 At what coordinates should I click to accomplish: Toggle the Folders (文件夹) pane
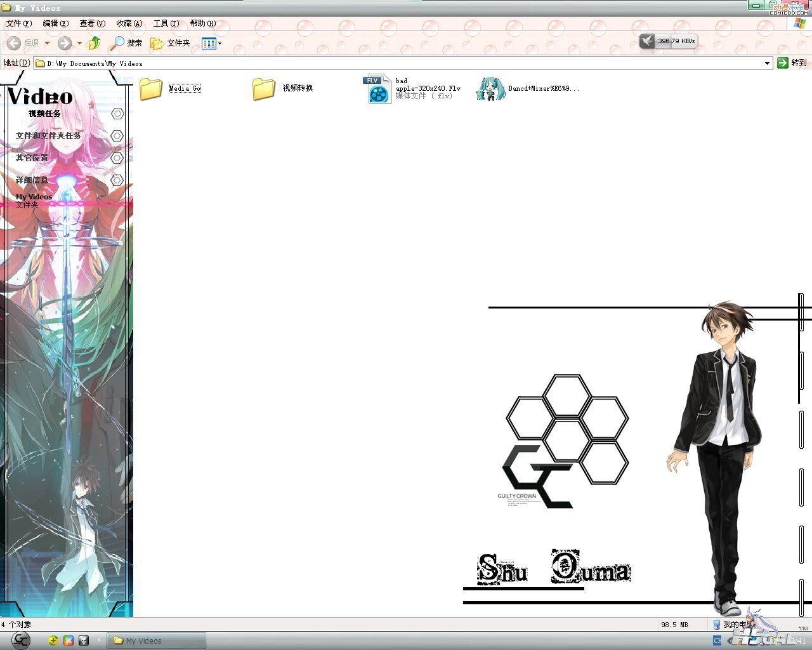point(170,43)
